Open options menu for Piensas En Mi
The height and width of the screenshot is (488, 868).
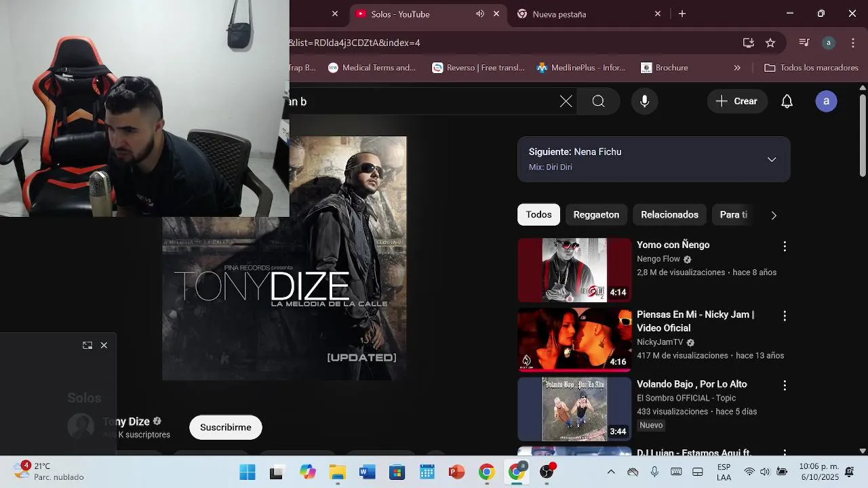pos(785,316)
